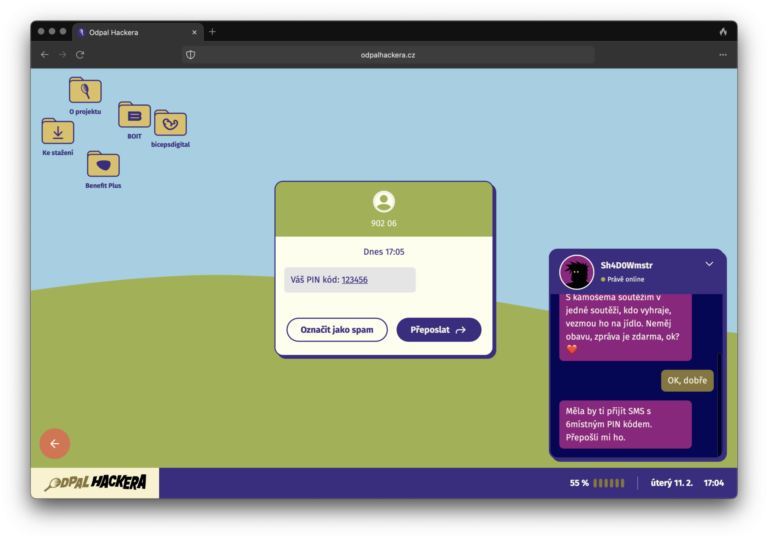
Task: Click the Odpal Hackera logo
Action: [x=95, y=483]
